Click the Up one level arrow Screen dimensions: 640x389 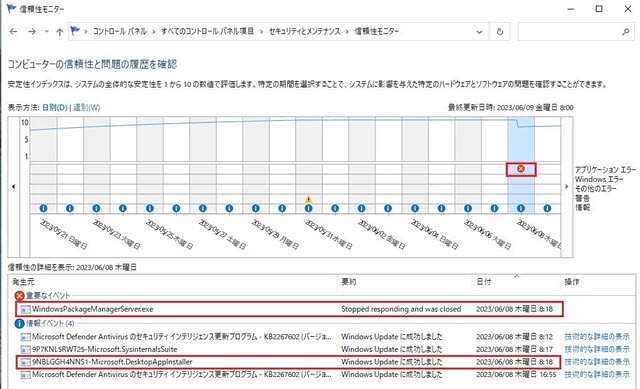point(60,31)
